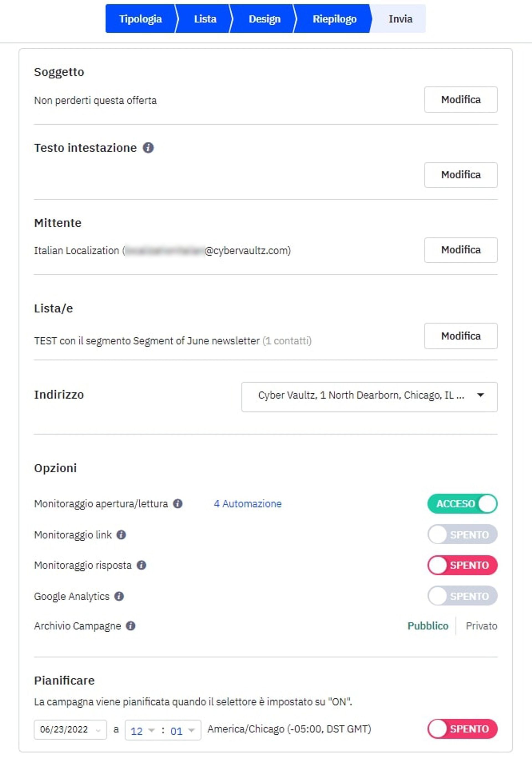Click Modifica button for Mittente
Viewport: 532px width, 761px height.
coord(461,250)
